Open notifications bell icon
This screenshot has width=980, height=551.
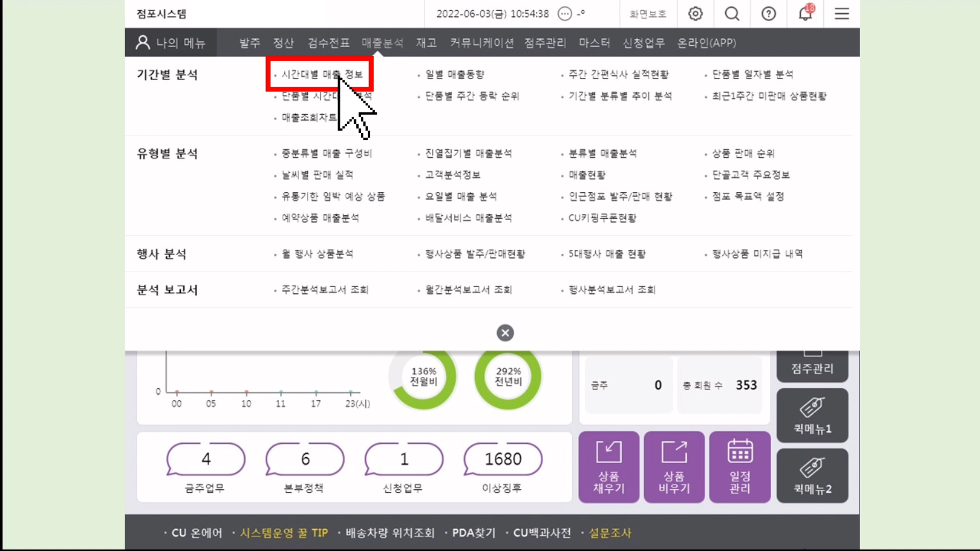tap(805, 14)
